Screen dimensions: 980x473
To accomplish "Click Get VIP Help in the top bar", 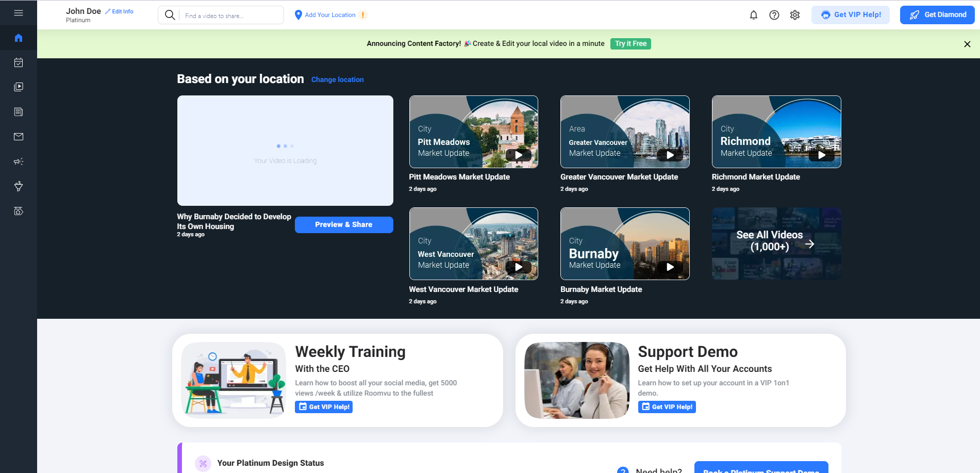I will click(850, 15).
